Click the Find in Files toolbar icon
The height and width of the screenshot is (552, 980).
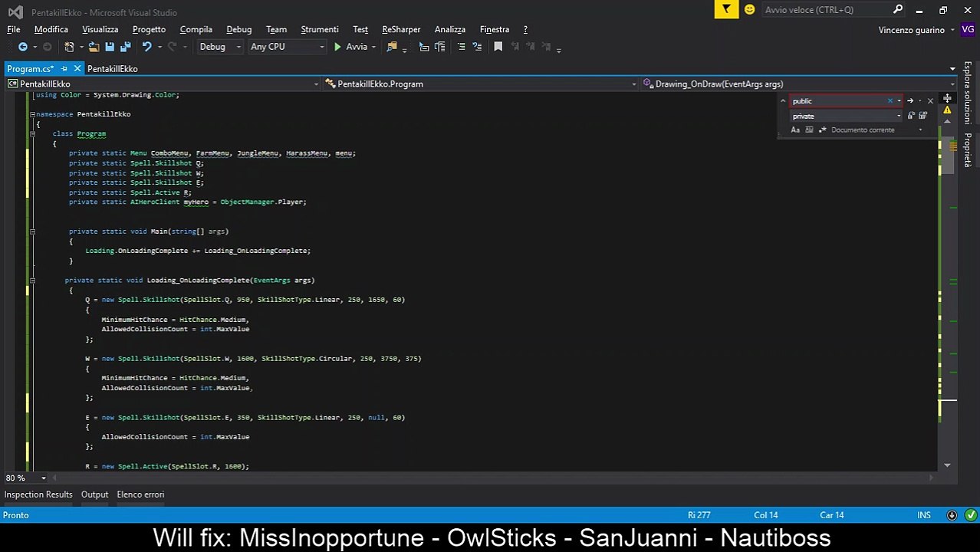pos(392,47)
